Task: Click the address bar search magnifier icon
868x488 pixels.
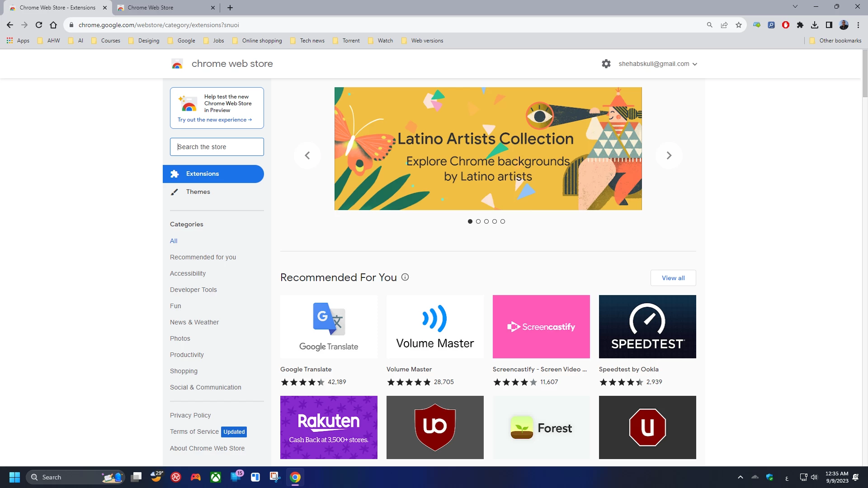Action: [x=710, y=25]
